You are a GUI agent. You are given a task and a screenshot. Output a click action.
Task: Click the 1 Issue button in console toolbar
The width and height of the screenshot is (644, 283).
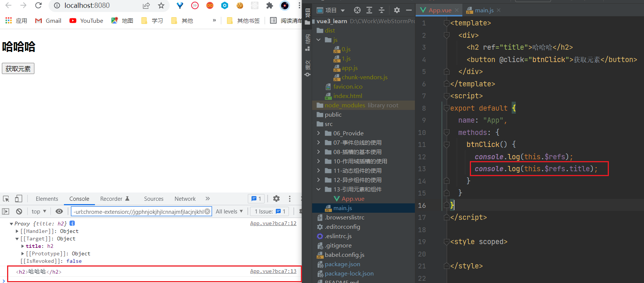[269, 211]
